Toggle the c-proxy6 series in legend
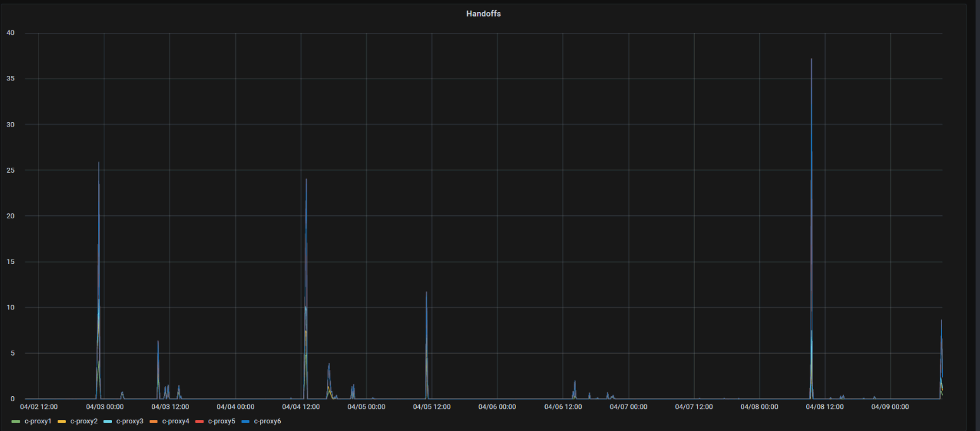980x431 pixels. (267, 421)
